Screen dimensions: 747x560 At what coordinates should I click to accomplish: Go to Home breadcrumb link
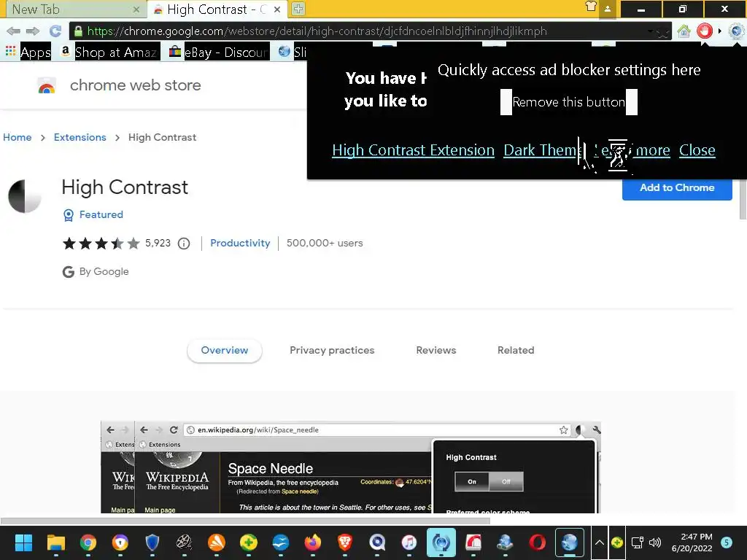pos(18,138)
